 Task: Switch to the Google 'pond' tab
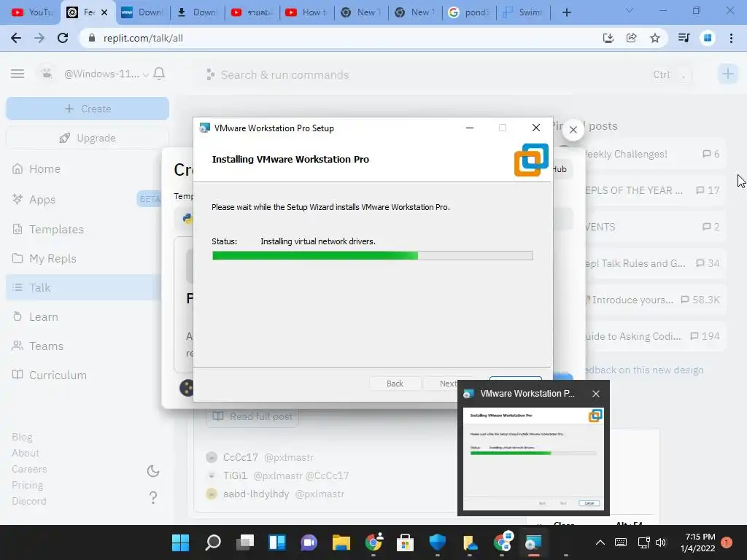pos(469,12)
